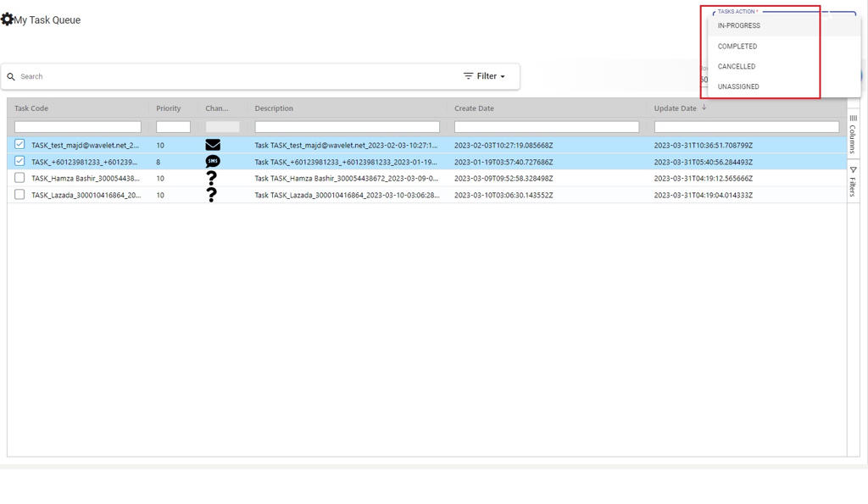Check the TASK_Hamza Bashir row checkbox
This screenshot has height=504, width=868.
click(19, 178)
